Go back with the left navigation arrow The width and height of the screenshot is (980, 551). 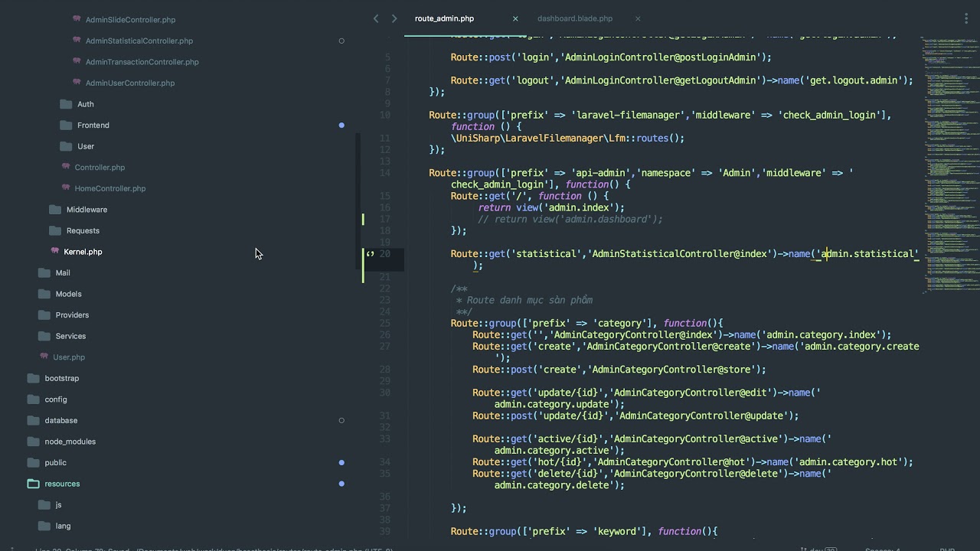click(376, 18)
